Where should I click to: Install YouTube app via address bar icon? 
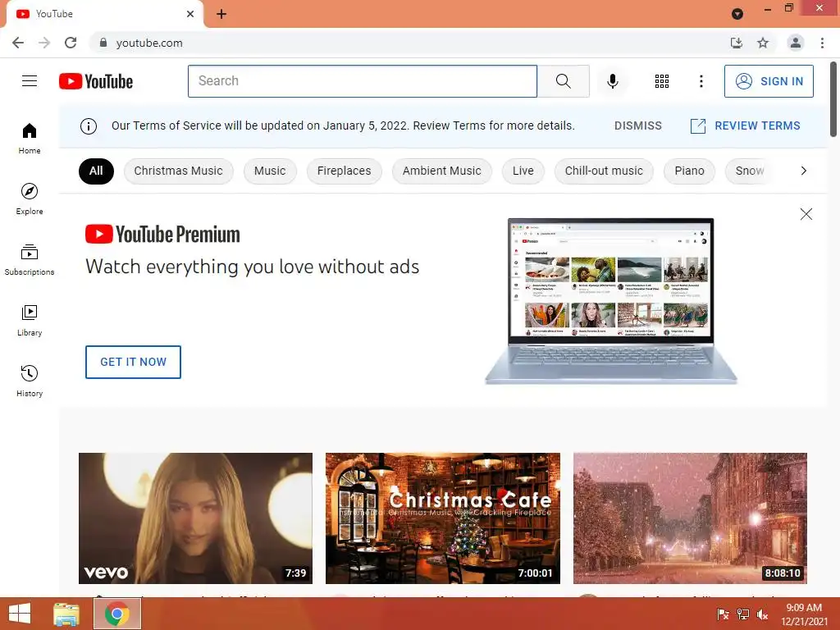tap(737, 43)
